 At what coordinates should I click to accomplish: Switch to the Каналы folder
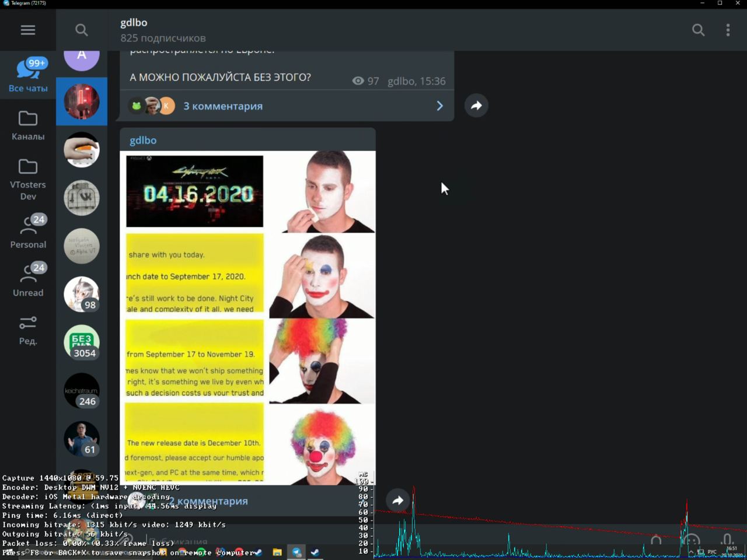tap(28, 125)
